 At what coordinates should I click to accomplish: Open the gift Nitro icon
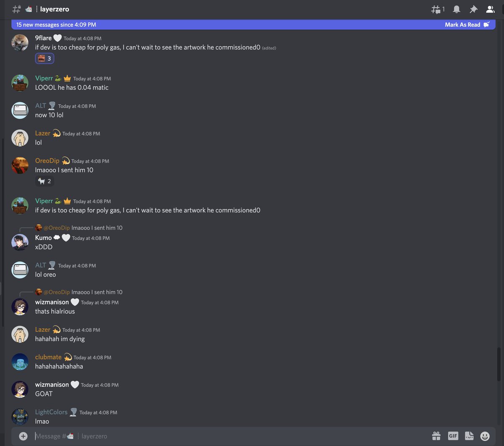pyautogui.click(x=436, y=436)
